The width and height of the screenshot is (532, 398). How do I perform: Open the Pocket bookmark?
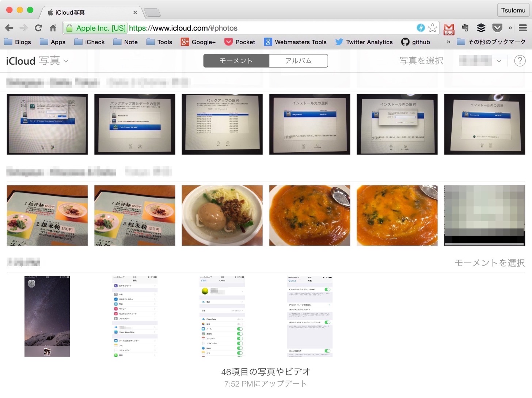tap(240, 42)
